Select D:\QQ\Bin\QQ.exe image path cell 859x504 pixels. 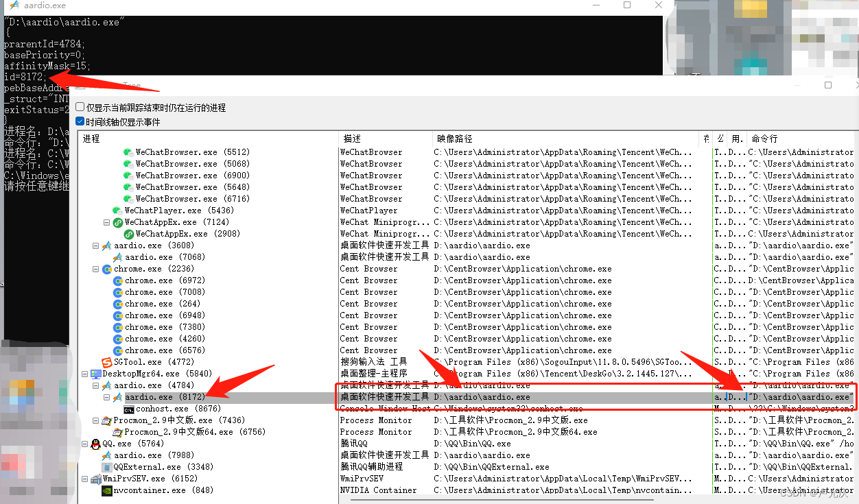pyautogui.click(x=472, y=444)
